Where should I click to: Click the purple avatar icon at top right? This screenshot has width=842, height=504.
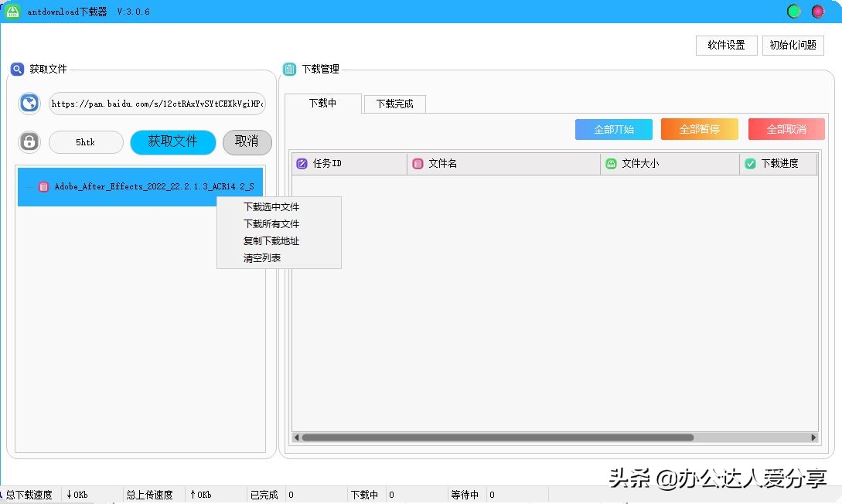(816, 12)
